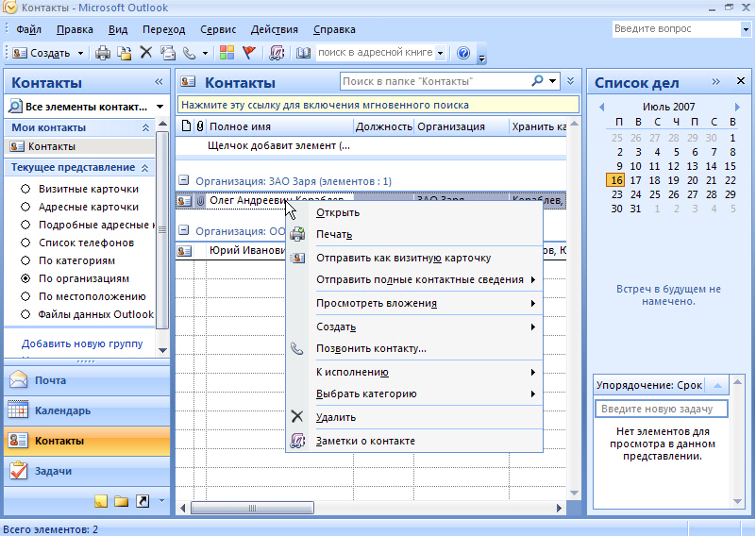The height and width of the screenshot is (536, 756).
Task: Click the colored Categorize squares icon
Action: pos(227,53)
